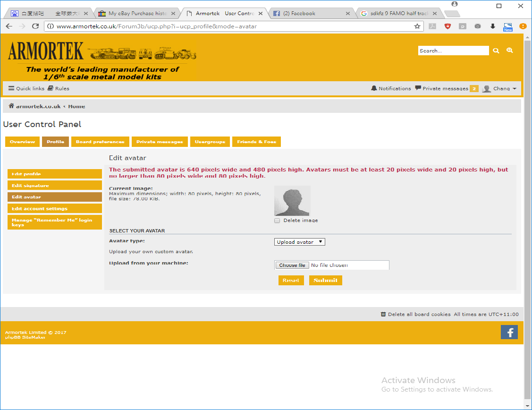Click the Armortek logo banner
Viewport: 532px width, 410px height.
[101, 60]
